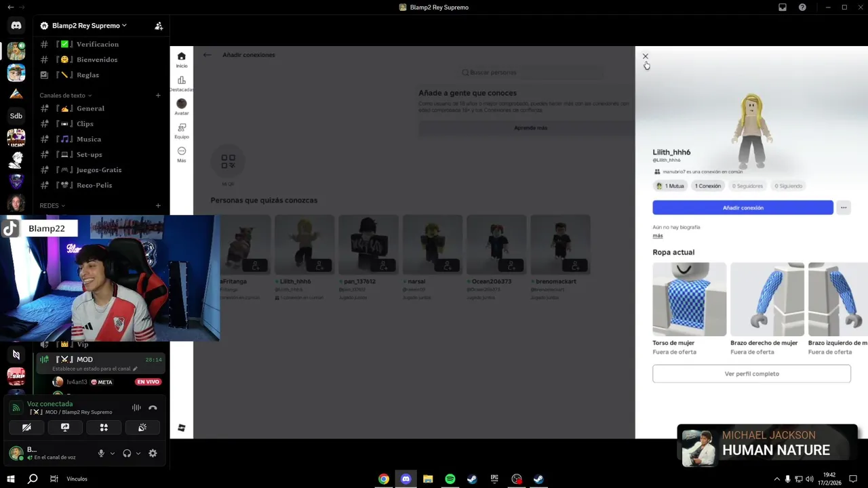Toggle noise suppression waveform icon
The image size is (868, 488).
[136, 407]
